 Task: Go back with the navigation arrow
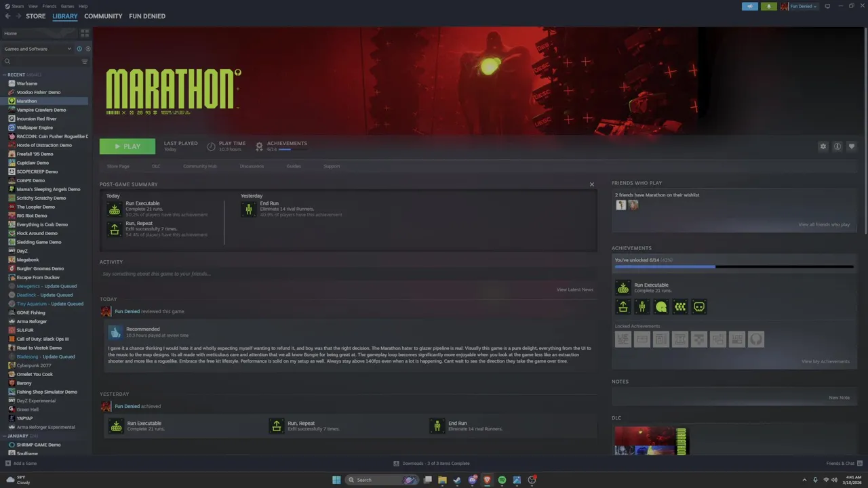pyautogui.click(x=7, y=16)
